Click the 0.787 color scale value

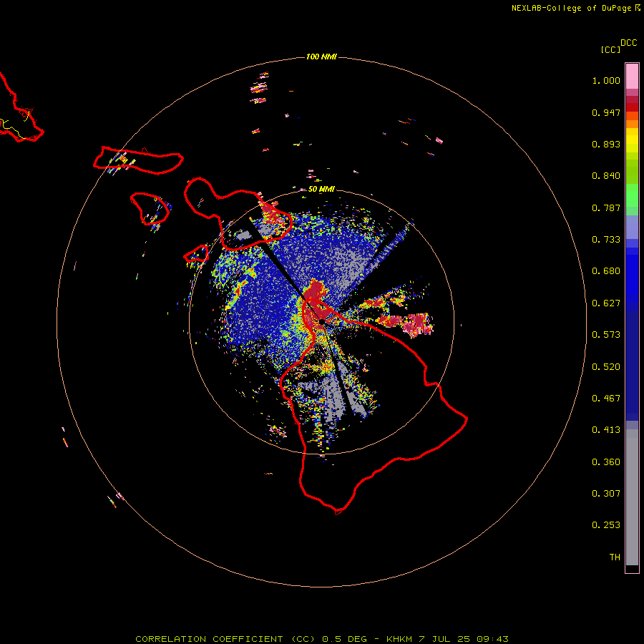(606, 208)
